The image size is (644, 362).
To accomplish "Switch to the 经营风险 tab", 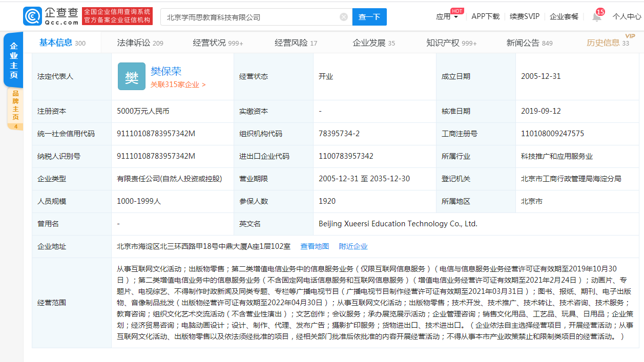I will click(296, 43).
